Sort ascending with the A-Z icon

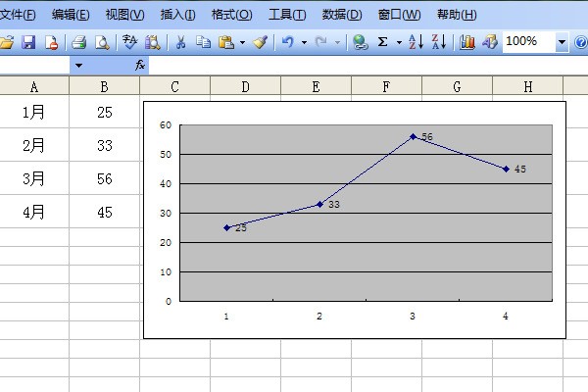click(x=416, y=42)
